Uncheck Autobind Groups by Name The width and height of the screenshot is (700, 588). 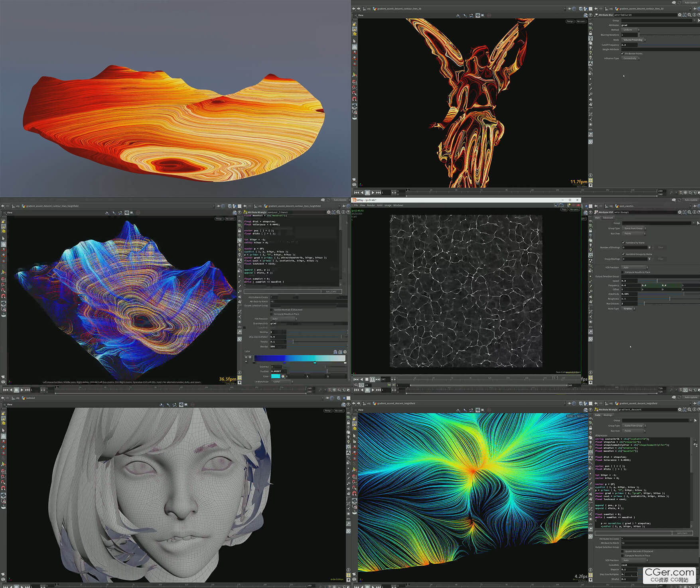623,254
